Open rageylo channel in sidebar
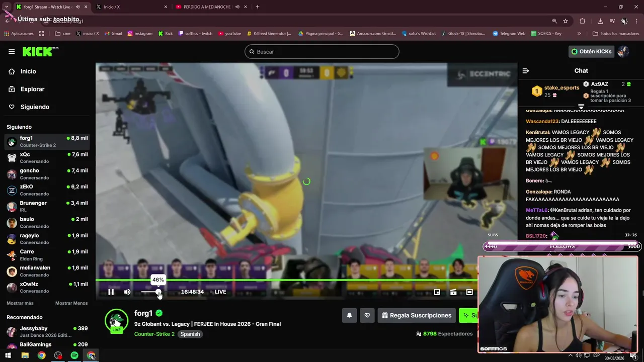Screen dimensions: 644x362 click(x=47, y=239)
